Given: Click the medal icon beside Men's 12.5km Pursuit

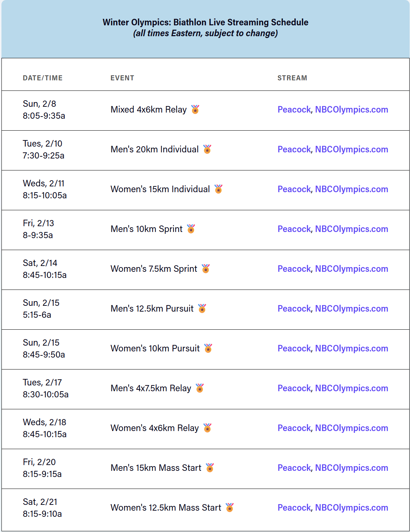Looking at the screenshot, I should click(202, 308).
